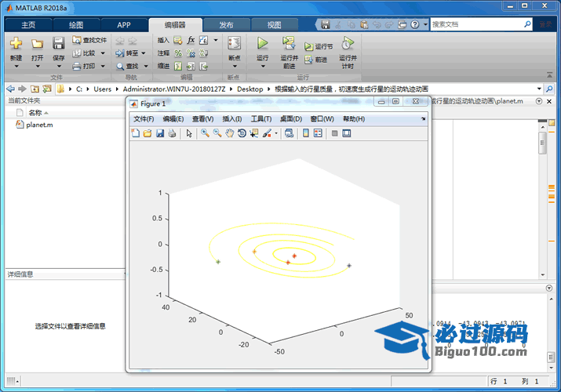Open dropdown under Run (运行) button
561x392 pixels.
(x=263, y=67)
